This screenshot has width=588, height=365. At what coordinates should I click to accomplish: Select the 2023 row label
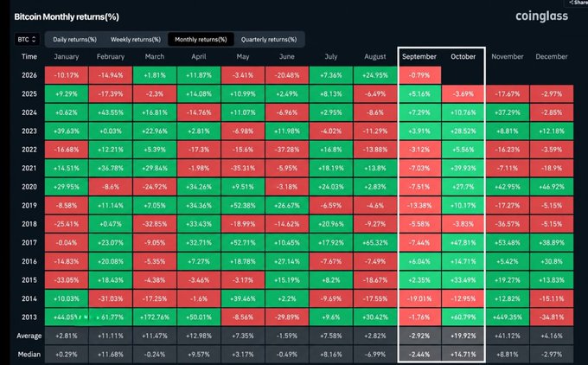(29, 131)
